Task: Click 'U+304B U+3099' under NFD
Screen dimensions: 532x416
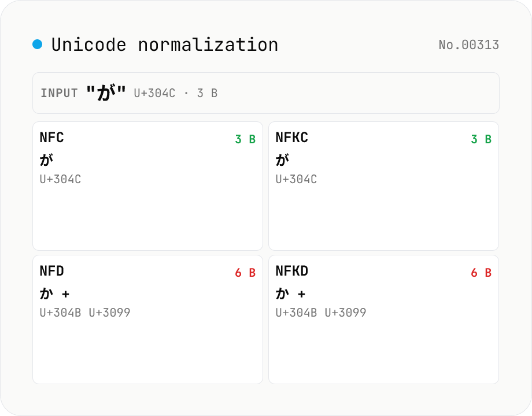Action: point(85,313)
